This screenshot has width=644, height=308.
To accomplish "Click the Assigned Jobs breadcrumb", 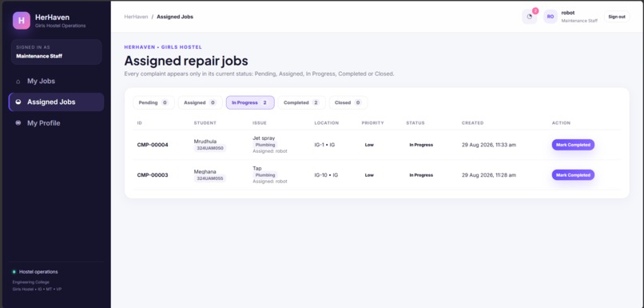I will pos(175,17).
